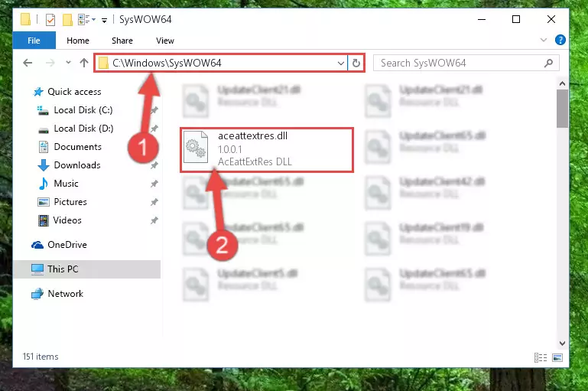Click the folder icon inside the address bar
Screen dimensions: 588x391
tap(103, 63)
